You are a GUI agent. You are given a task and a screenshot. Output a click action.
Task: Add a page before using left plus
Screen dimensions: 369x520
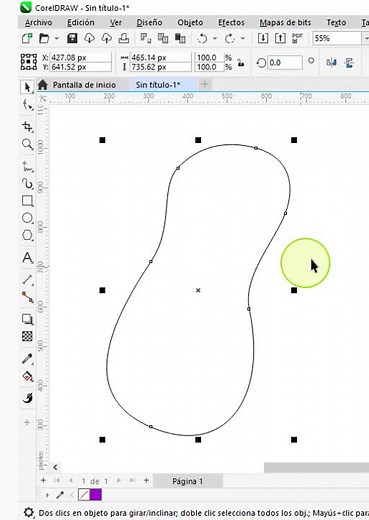pos(43,480)
